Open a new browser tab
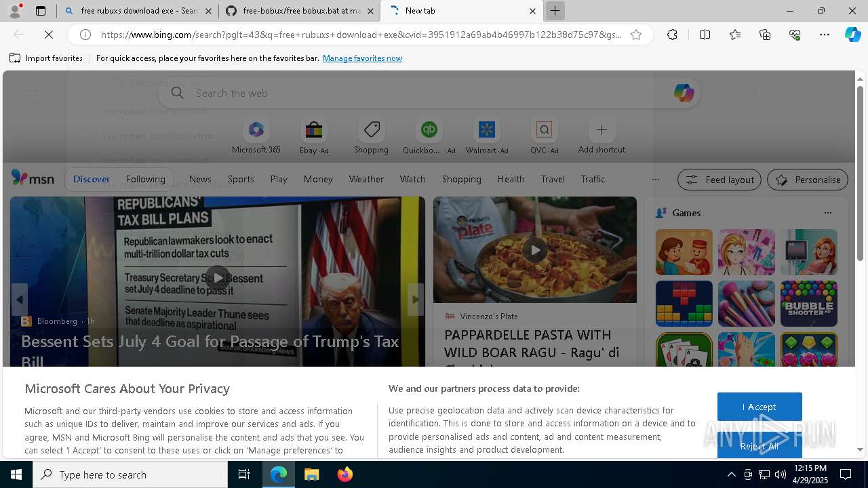This screenshot has width=868, height=488. tap(555, 11)
